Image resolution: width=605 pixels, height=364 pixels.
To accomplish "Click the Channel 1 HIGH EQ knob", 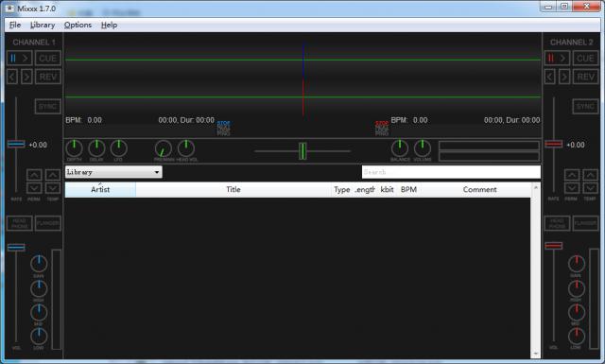I will point(39,288).
